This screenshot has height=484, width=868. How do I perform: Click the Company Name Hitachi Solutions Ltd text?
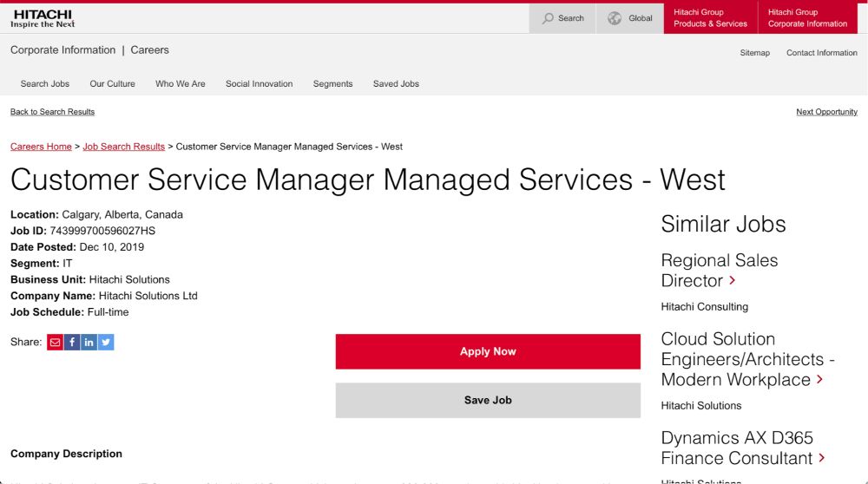[x=103, y=296]
